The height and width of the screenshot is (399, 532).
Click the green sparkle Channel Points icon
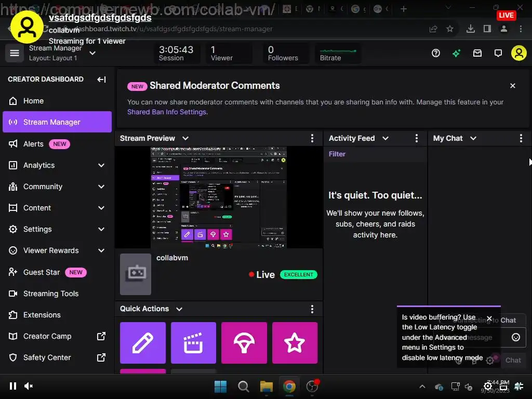pos(456,54)
